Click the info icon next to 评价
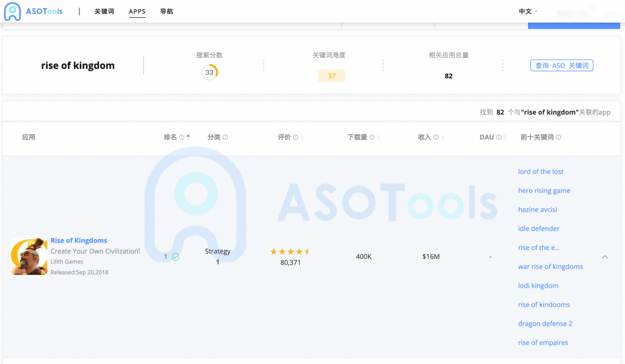This screenshot has width=625, height=364. click(x=295, y=137)
